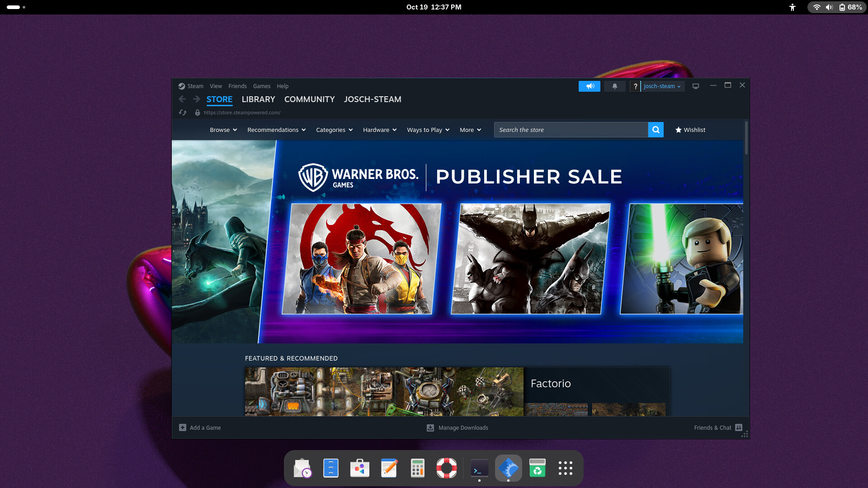Screen dimensions: 868x488
Task: Switch to the LIBRARY tab
Action: tap(258, 99)
